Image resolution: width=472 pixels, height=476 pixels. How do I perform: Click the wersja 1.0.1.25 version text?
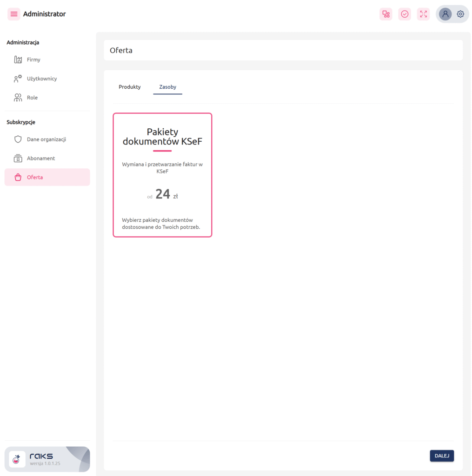coord(45,463)
